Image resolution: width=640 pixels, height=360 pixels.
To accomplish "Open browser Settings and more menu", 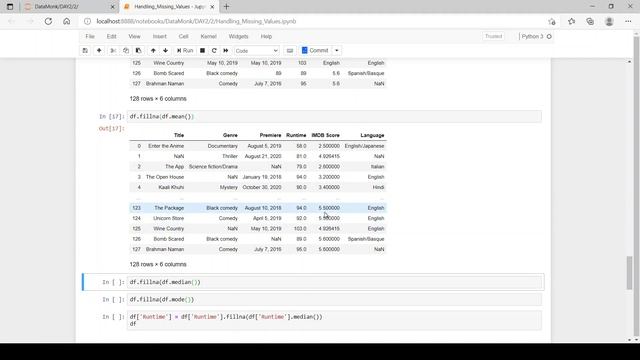I will pos(628,21).
